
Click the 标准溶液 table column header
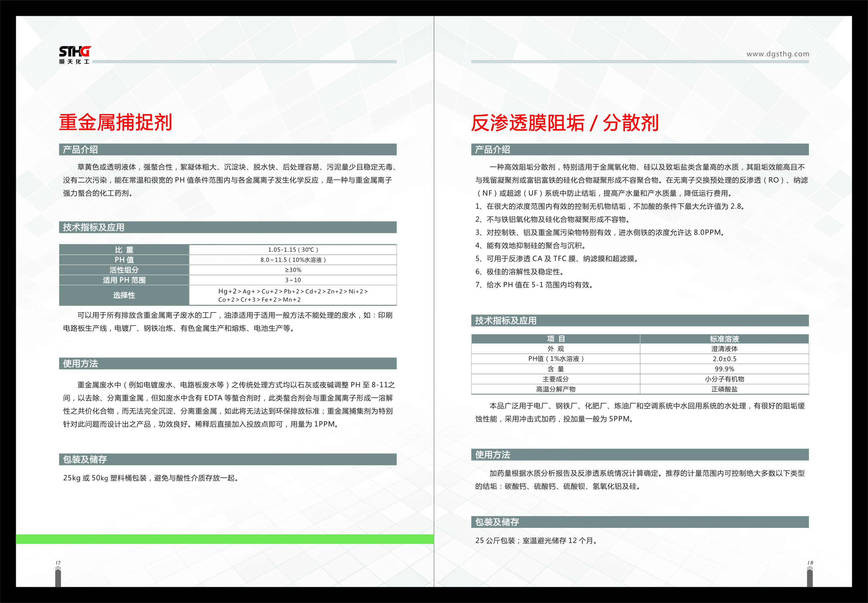pos(724,339)
